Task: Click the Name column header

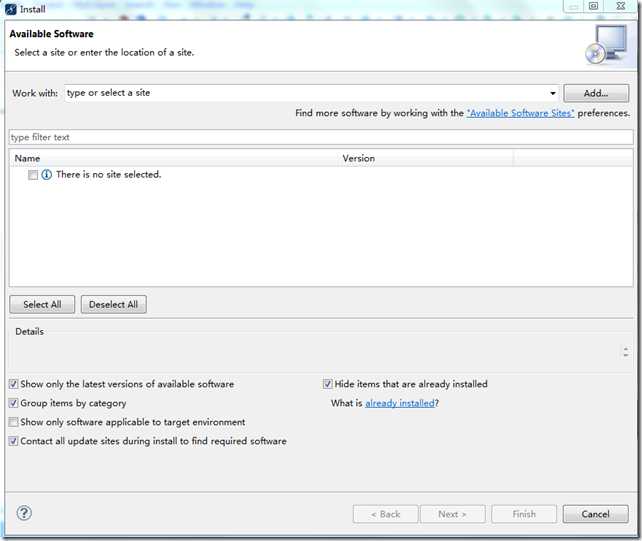Action: pos(174,158)
